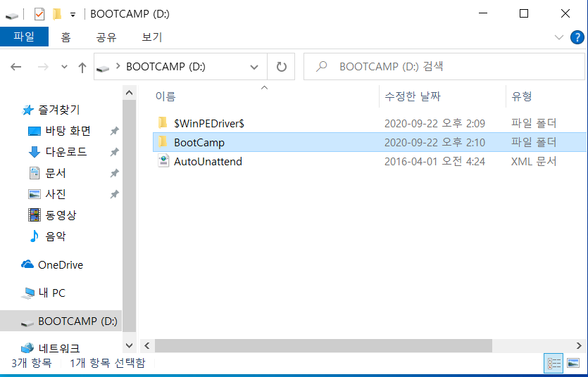Go forward with the right arrow
The image size is (588, 377).
(43, 67)
